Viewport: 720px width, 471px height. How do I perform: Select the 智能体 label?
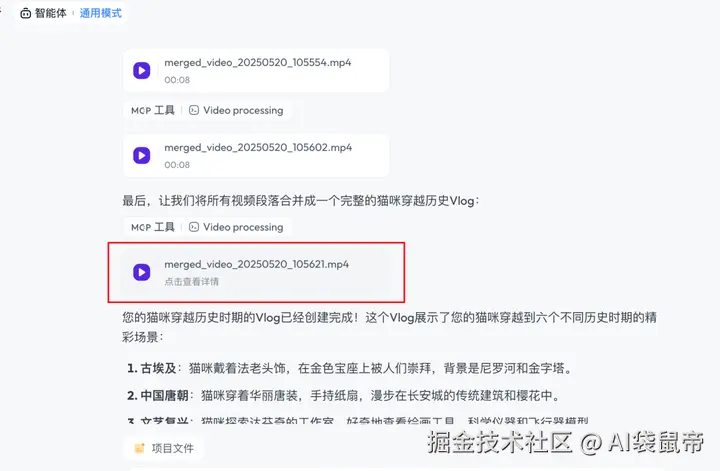[x=51, y=13]
